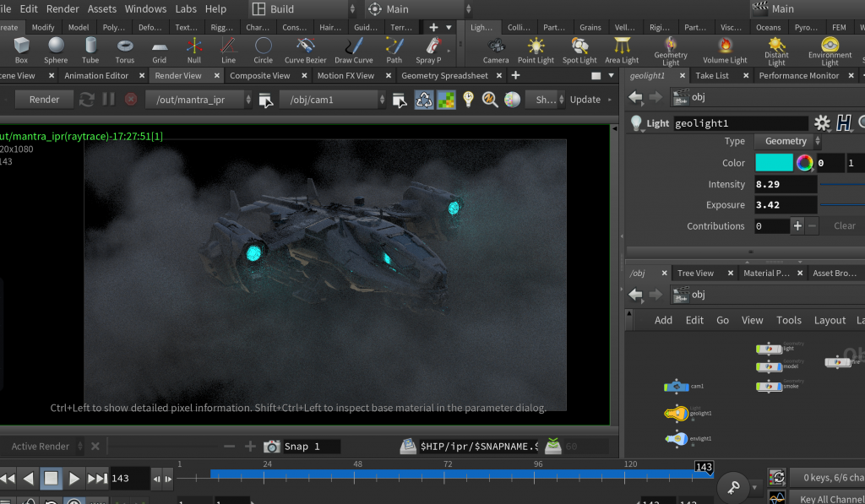Select the Line shelf tool
Screen dimensions: 865x504
point(228,50)
